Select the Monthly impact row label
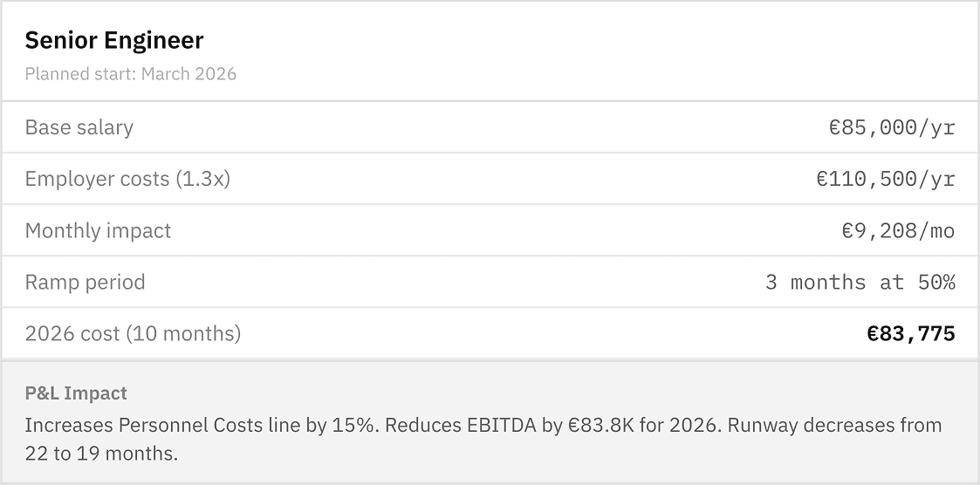 pyautogui.click(x=98, y=230)
